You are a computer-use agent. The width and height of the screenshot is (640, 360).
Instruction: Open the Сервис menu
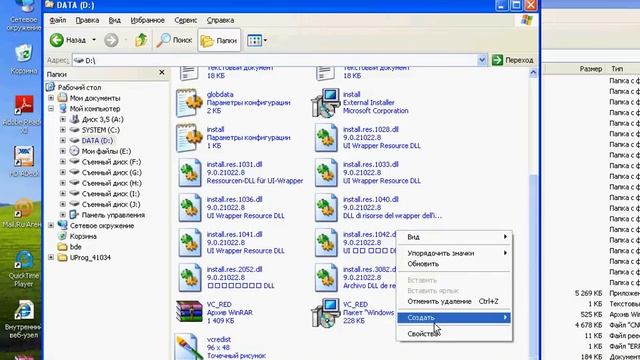click(185, 20)
